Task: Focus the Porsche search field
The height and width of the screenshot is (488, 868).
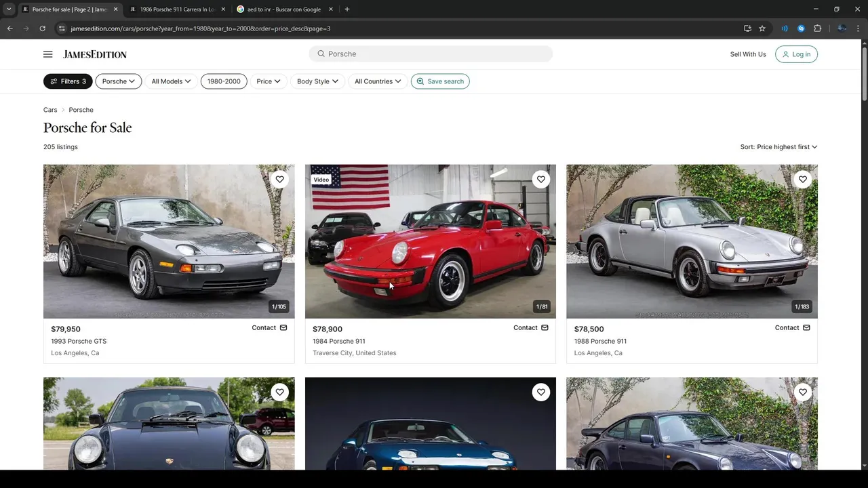Action: tap(431, 54)
